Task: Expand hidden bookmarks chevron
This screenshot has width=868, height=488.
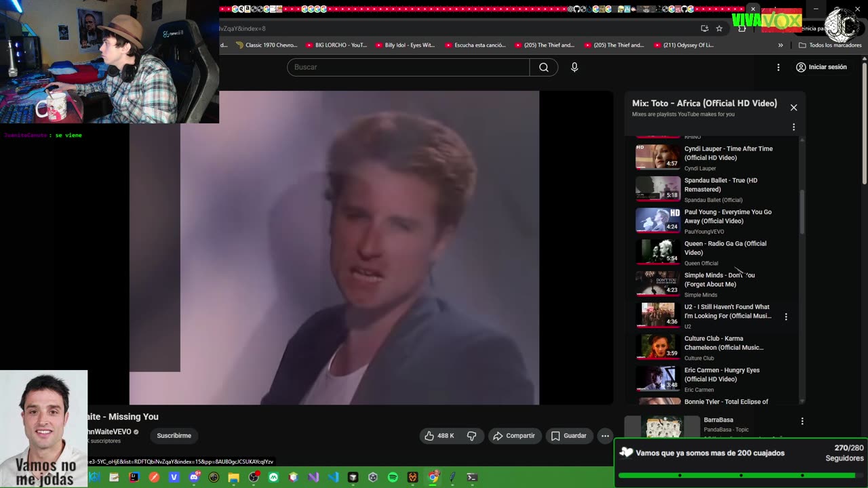Action: [x=781, y=45]
